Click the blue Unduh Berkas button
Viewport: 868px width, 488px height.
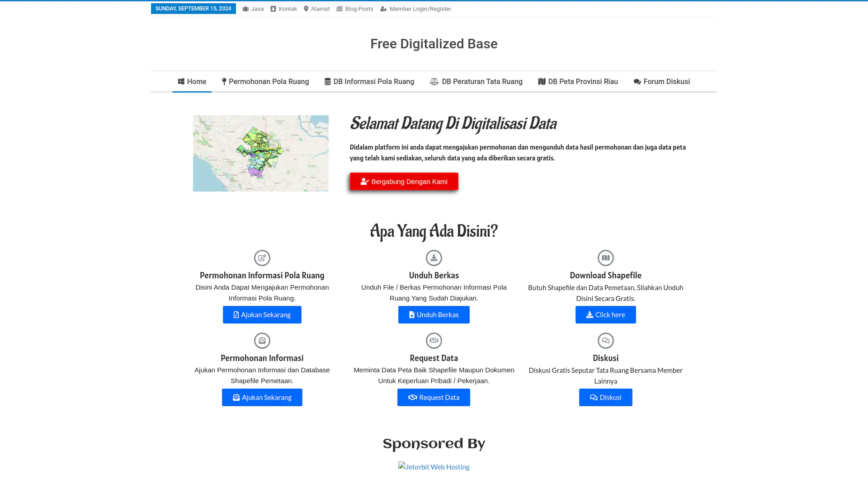434,314
